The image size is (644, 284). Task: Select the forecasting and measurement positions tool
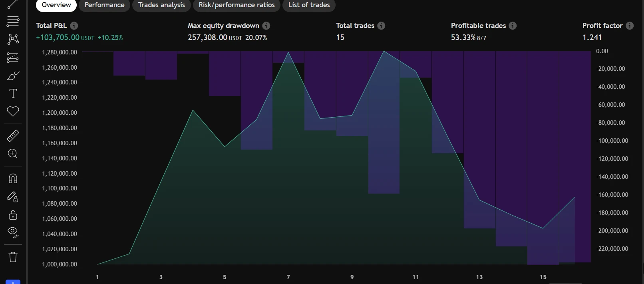coord(13,58)
